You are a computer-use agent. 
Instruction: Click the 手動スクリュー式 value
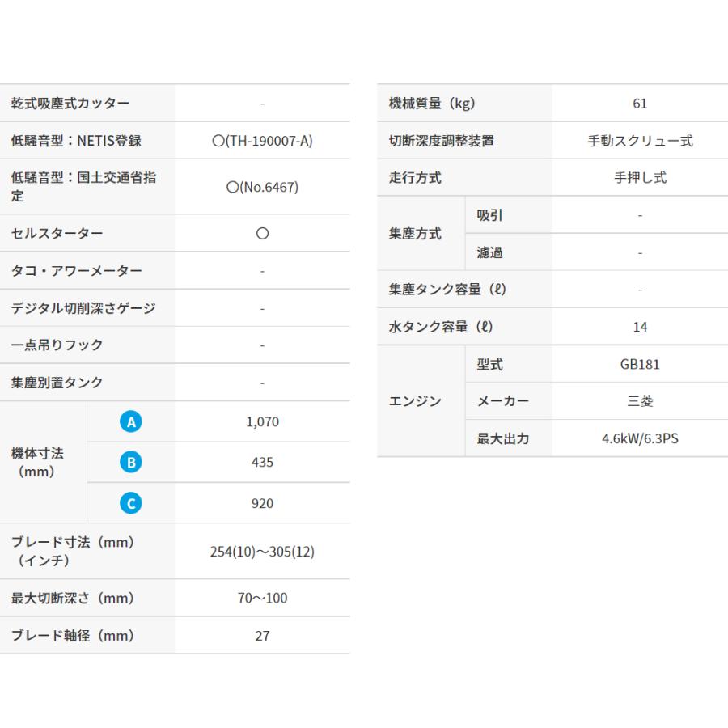(x=640, y=141)
